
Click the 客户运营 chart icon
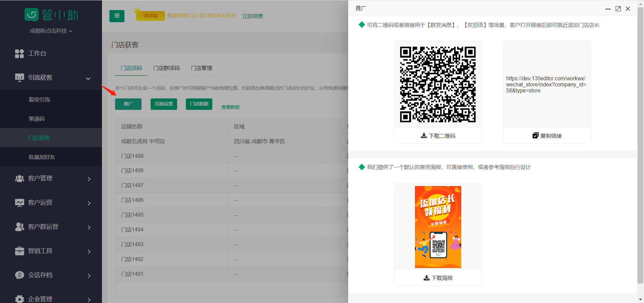pyautogui.click(x=19, y=203)
